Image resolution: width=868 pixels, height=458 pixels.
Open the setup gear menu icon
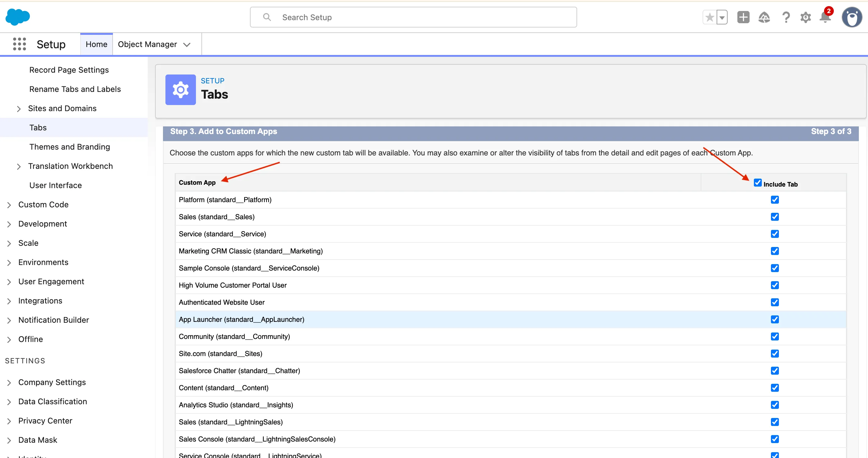click(x=805, y=17)
